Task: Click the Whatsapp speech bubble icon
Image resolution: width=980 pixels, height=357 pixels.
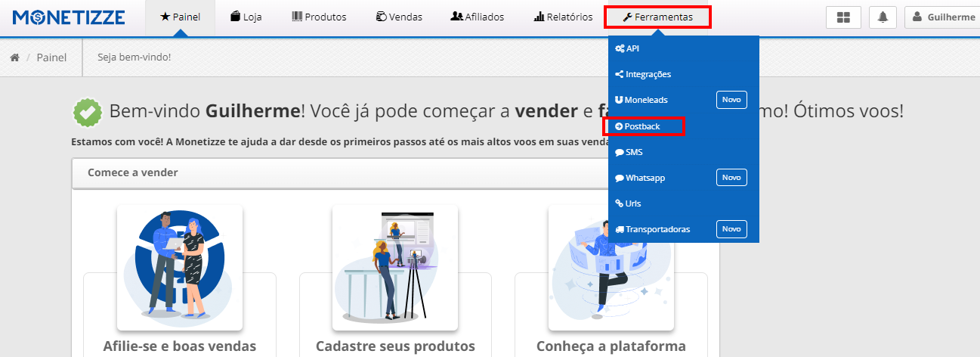Action: (x=620, y=178)
